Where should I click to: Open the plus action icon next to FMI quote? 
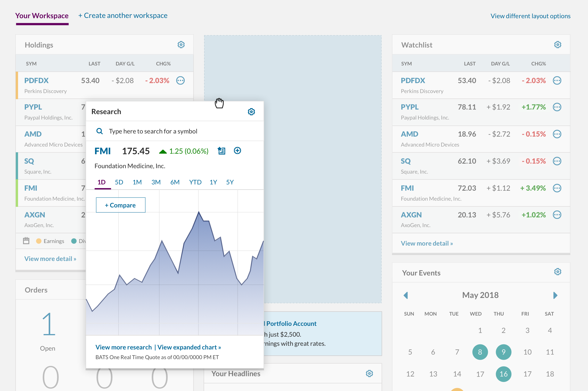[x=237, y=151]
